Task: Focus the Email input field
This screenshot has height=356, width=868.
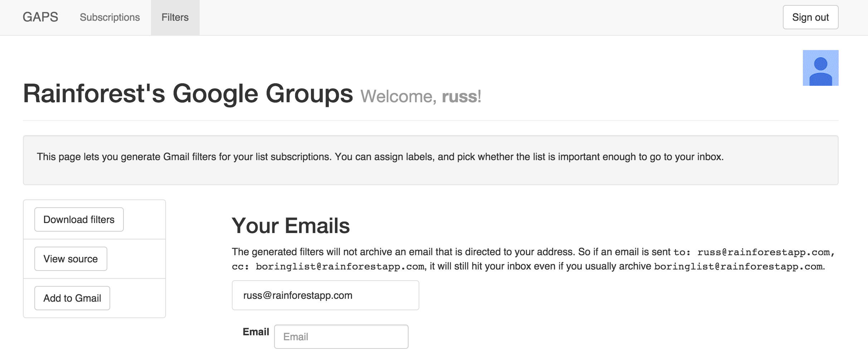Action: pyautogui.click(x=341, y=337)
